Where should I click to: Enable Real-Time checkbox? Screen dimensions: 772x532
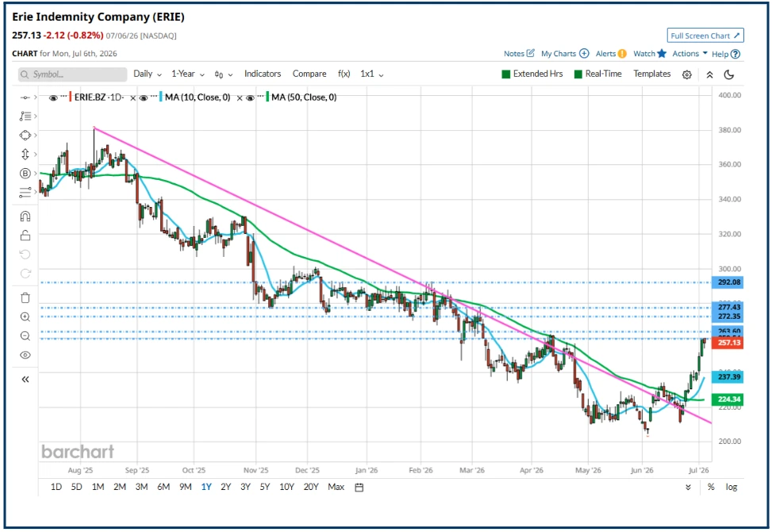578,75
